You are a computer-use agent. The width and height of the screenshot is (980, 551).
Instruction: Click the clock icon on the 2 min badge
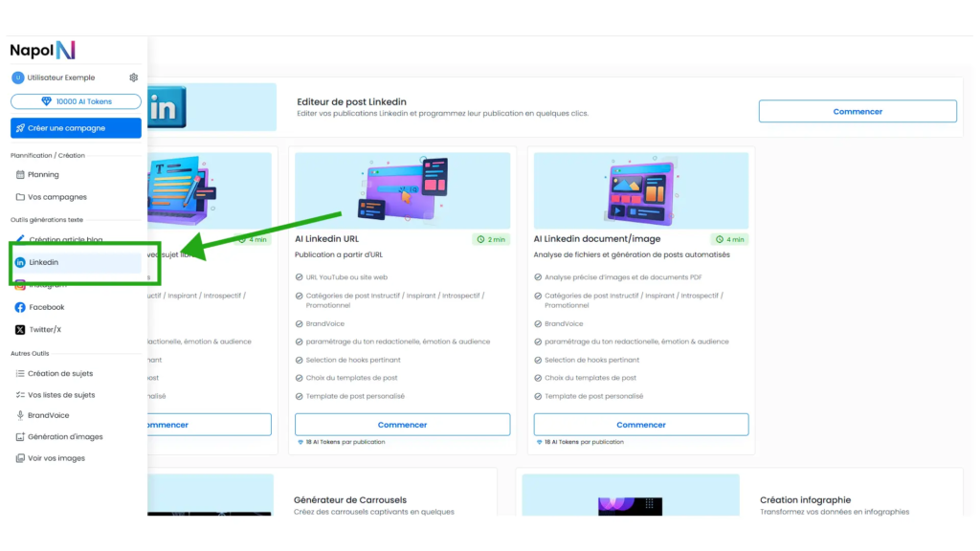(480, 239)
